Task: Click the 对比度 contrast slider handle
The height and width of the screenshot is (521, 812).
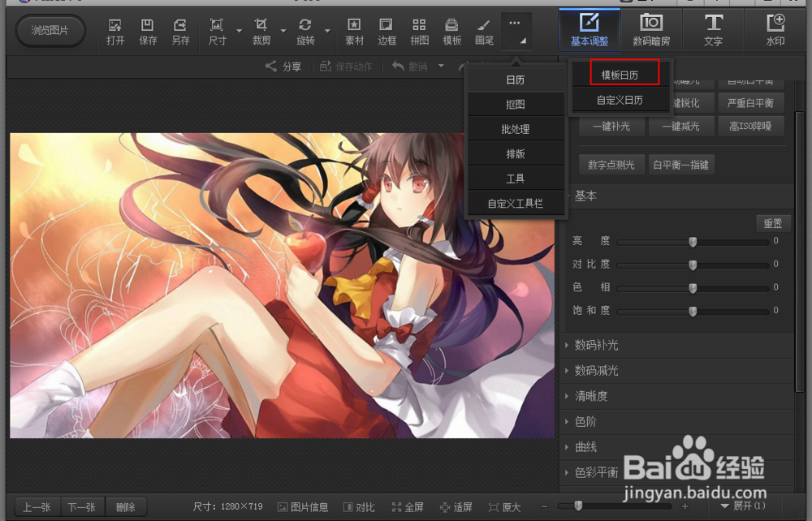Action: (x=693, y=265)
